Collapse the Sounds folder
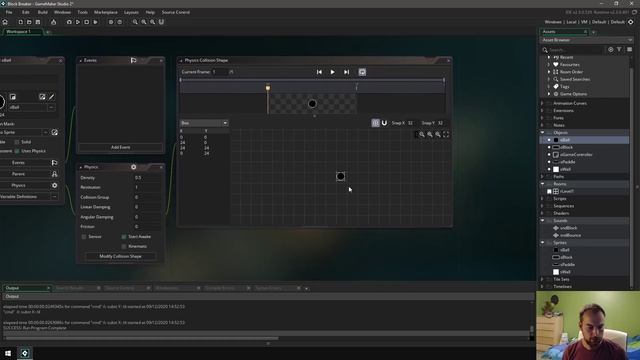 (x=542, y=221)
